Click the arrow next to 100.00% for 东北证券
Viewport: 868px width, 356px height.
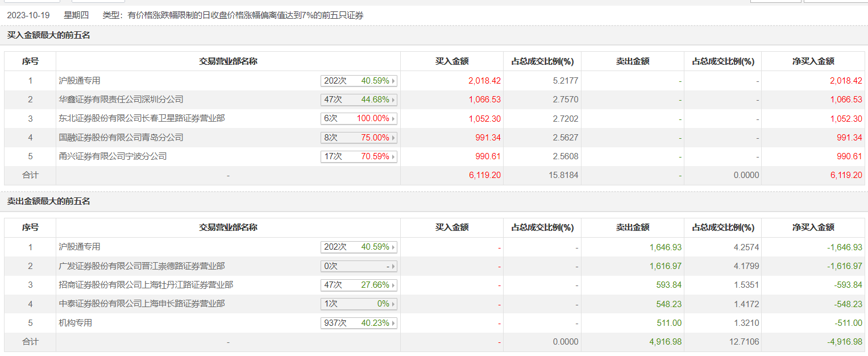tap(393, 119)
